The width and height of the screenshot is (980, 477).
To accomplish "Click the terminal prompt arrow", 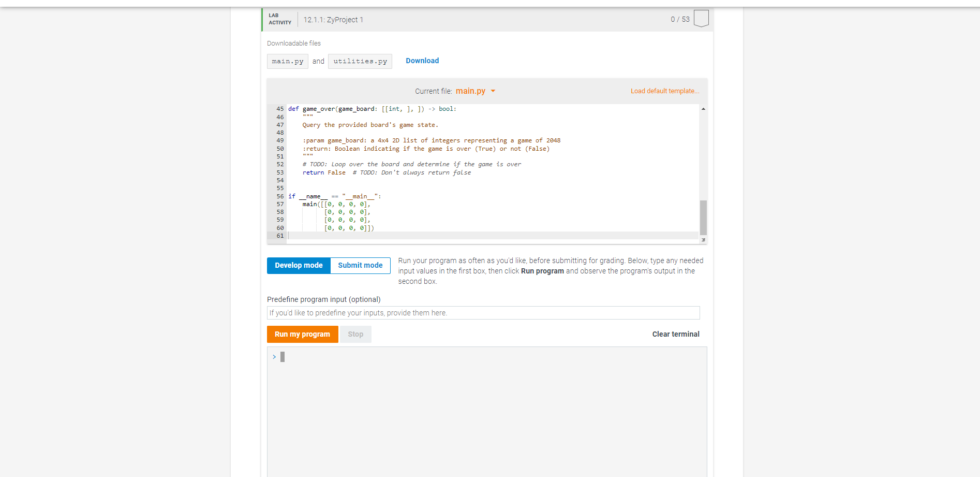I will pos(274,357).
